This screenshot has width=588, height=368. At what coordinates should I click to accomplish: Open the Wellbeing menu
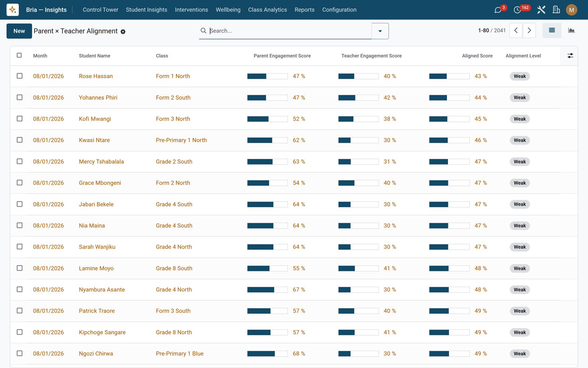[228, 10]
